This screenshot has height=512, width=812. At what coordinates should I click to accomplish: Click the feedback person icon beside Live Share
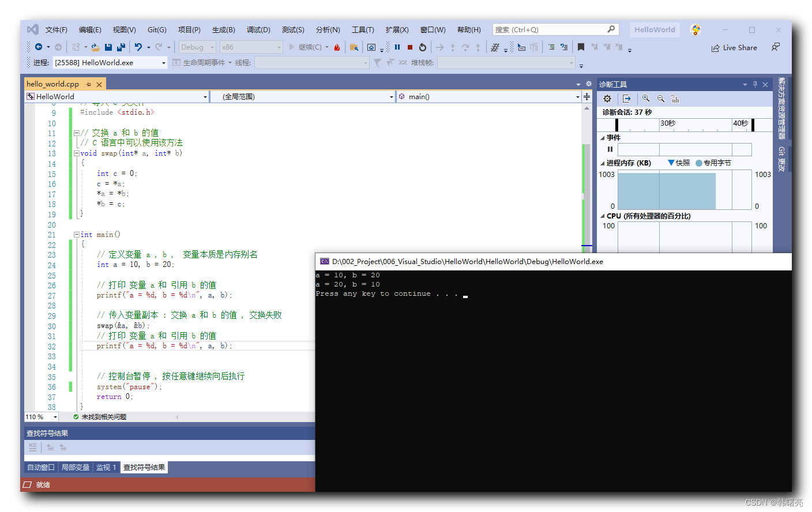[x=776, y=47]
